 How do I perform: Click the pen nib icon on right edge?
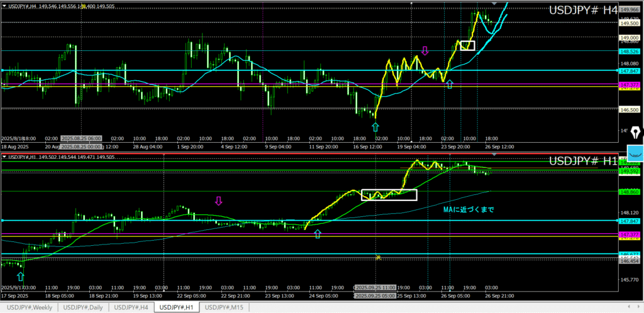pyautogui.click(x=635, y=133)
